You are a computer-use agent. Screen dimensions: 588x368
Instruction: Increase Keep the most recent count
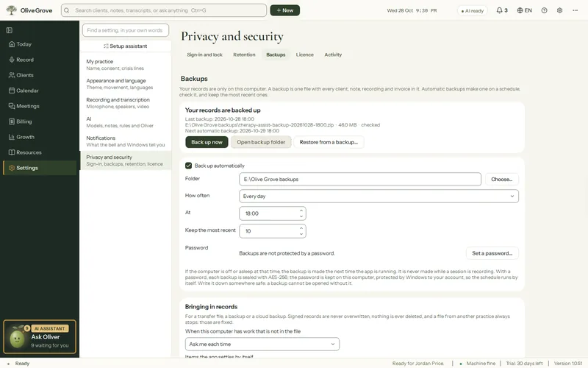(x=301, y=228)
